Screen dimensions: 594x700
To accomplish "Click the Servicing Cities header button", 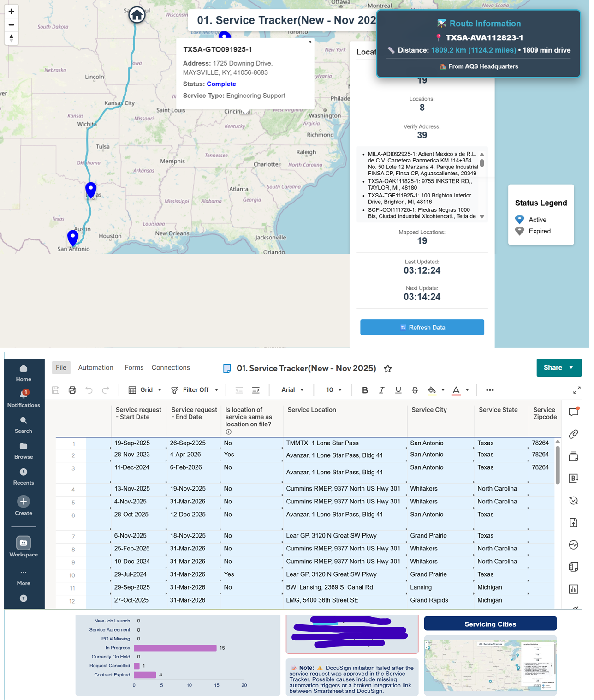I will point(490,624).
